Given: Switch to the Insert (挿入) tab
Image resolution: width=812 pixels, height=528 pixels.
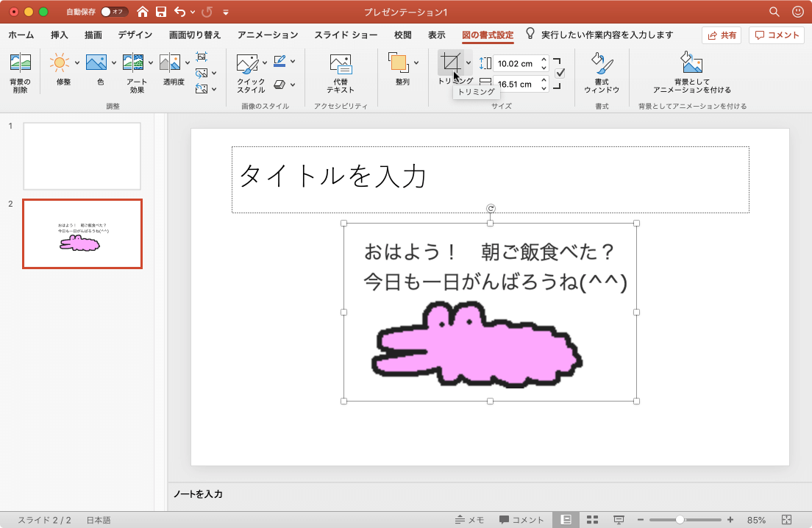Looking at the screenshot, I should (x=60, y=35).
